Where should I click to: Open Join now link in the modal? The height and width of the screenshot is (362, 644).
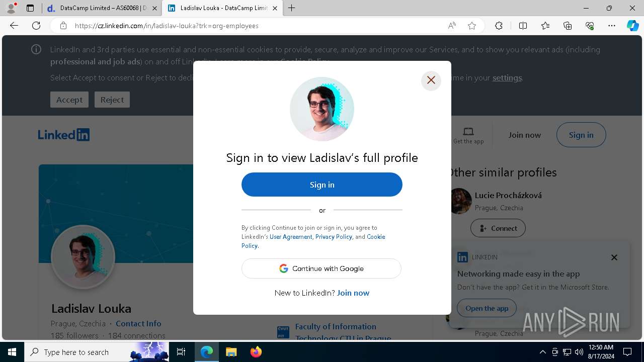click(353, 293)
